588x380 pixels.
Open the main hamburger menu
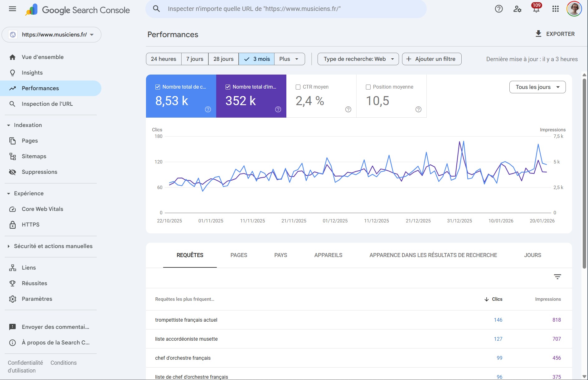[x=12, y=9]
